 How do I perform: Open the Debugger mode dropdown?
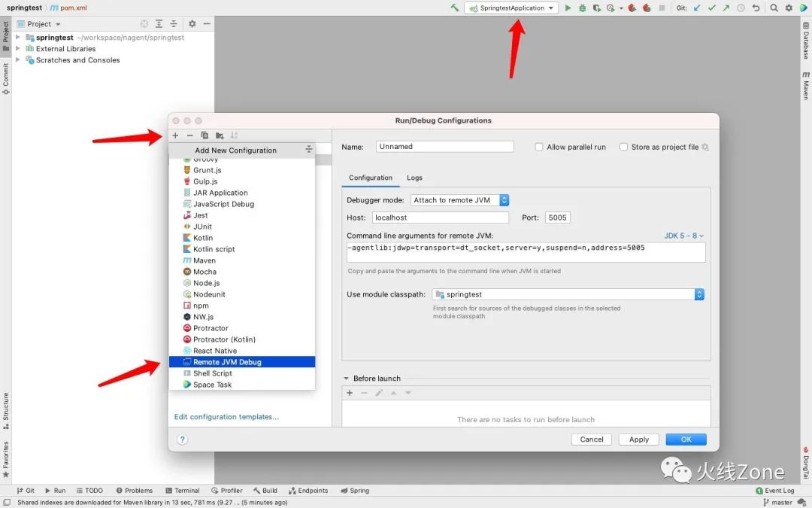point(460,200)
